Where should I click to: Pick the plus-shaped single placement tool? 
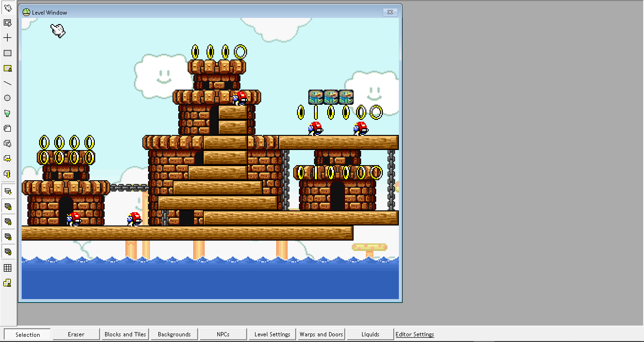pyautogui.click(x=8, y=38)
